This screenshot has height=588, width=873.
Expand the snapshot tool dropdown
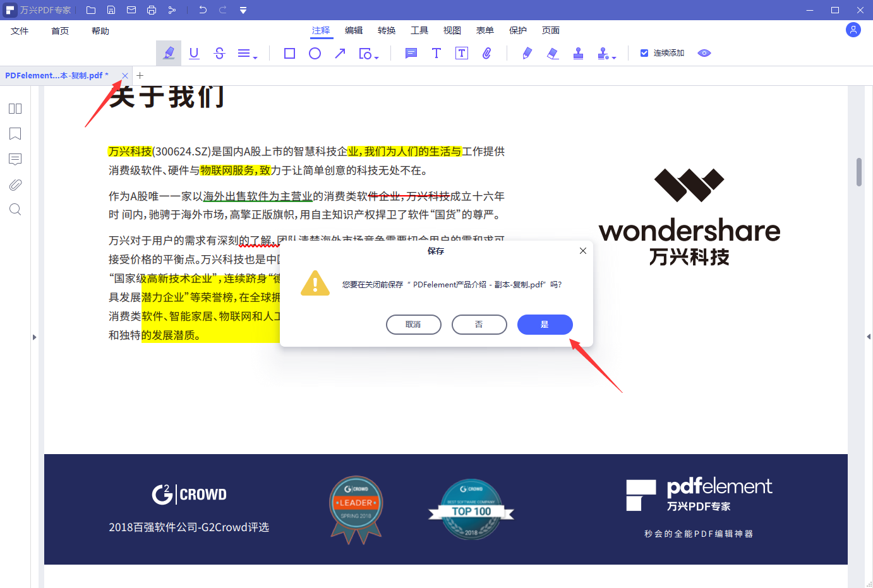375,57
